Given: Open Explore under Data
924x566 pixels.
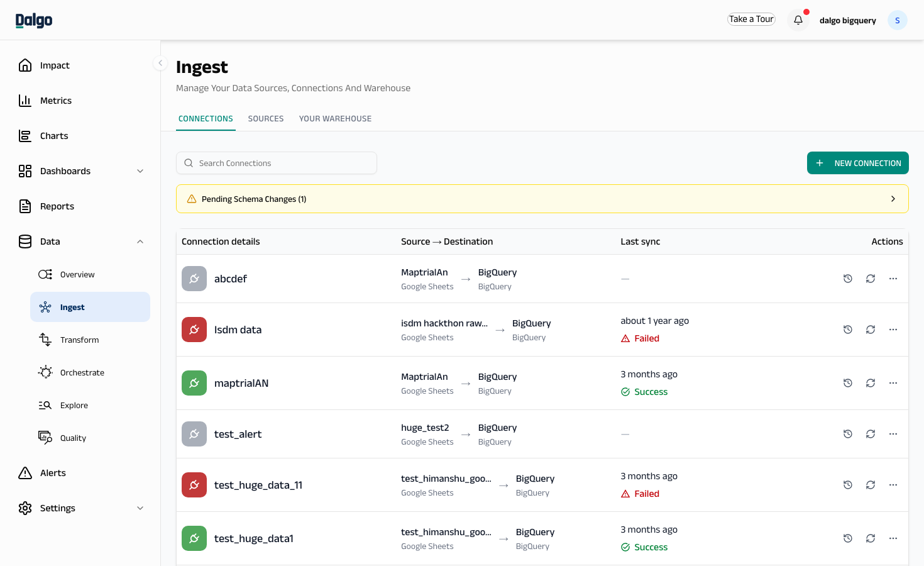Looking at the screenshot, I should (x=90, y=405).
